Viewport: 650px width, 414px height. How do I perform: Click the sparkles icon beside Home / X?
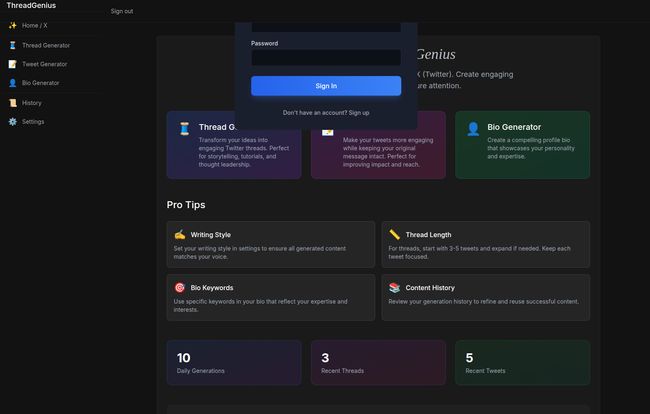[13, 25]
